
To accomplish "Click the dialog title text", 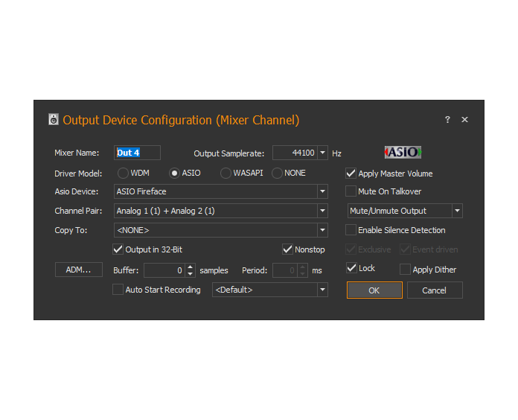I will point(181,120).
